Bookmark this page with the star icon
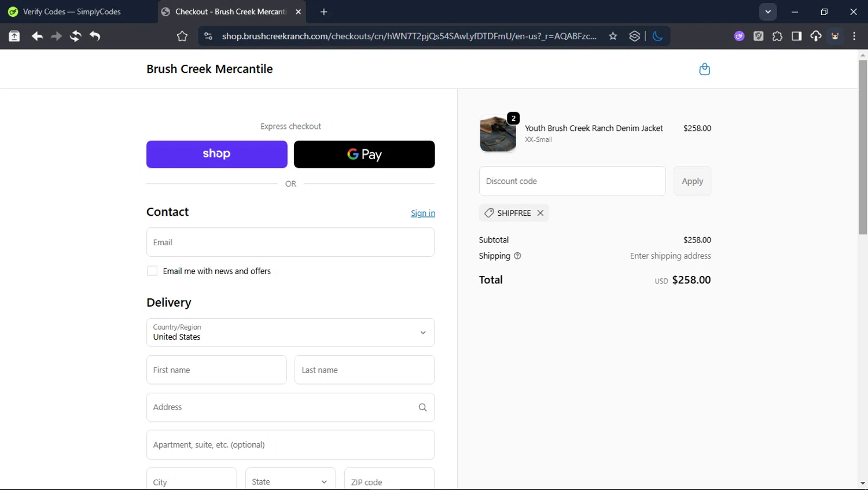The width and height of the screenshot is (868, 490). coord(613,36)
